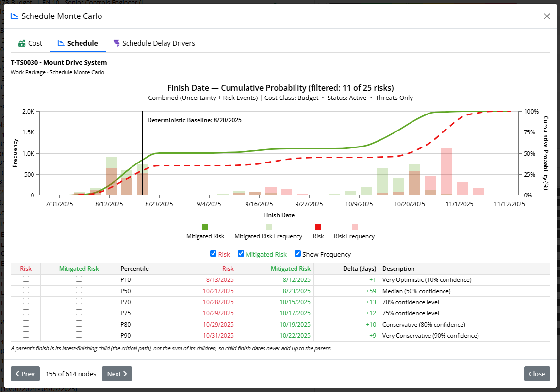Image resolution: width=560 pixels, height=392 pixels.
Task: Click the Median (50% confidence) description
Action: [416, 291]
